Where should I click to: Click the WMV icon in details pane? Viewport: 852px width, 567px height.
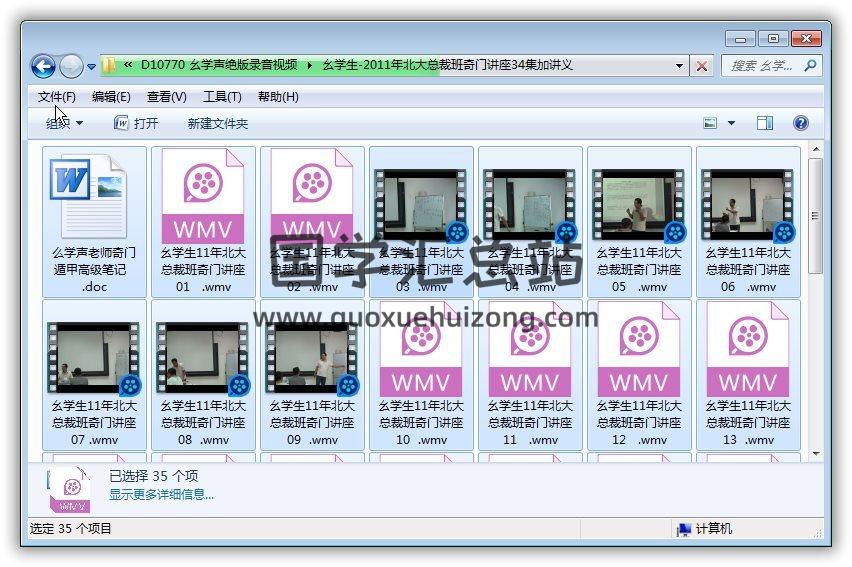point(70,490)
